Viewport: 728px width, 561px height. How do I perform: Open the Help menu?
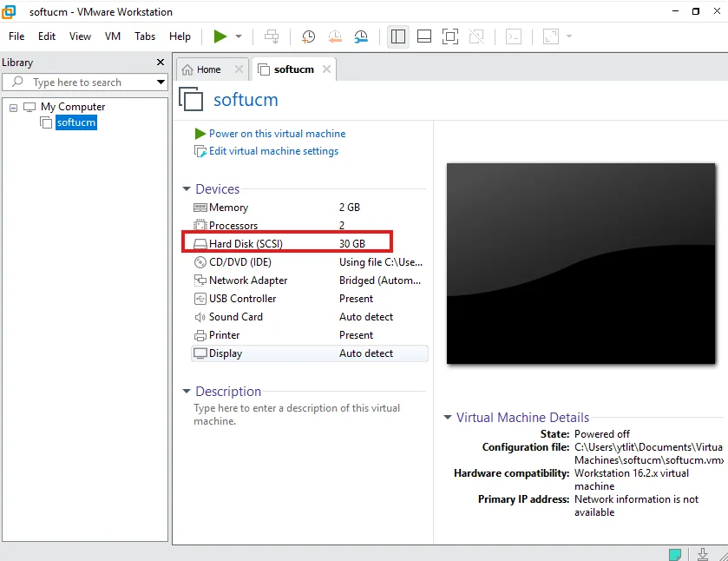coord(180,36)
